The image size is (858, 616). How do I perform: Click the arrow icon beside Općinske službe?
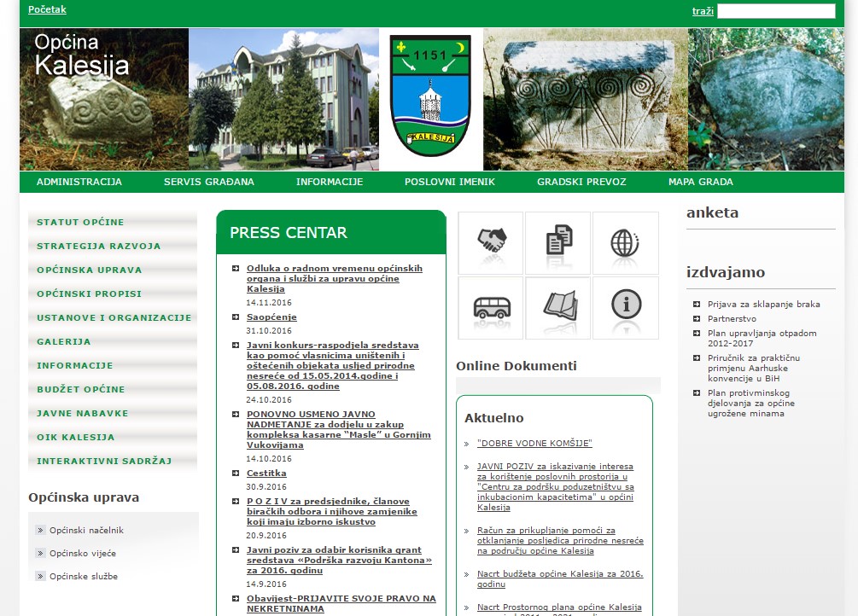pyautogui.click(x=40, y=576)
